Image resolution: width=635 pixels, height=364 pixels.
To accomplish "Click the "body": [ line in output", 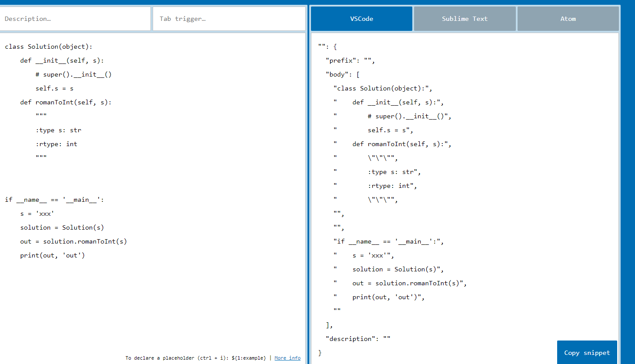I will 343,74.
